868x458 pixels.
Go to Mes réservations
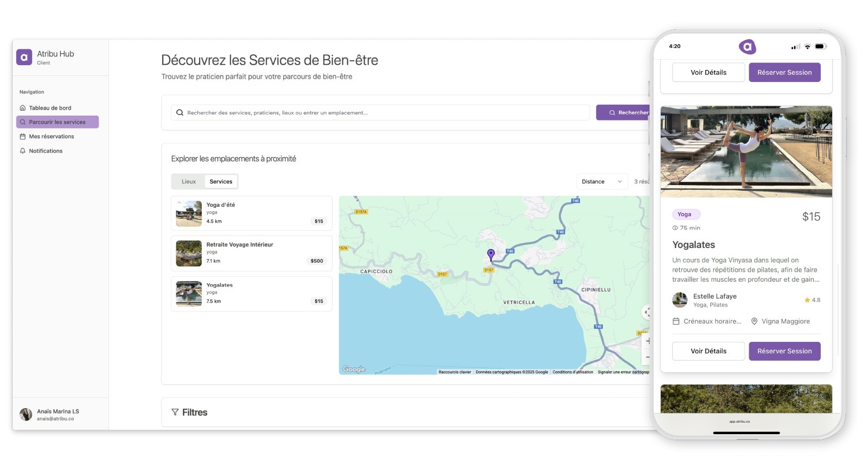pyautogui.click(x=52, y=137)
